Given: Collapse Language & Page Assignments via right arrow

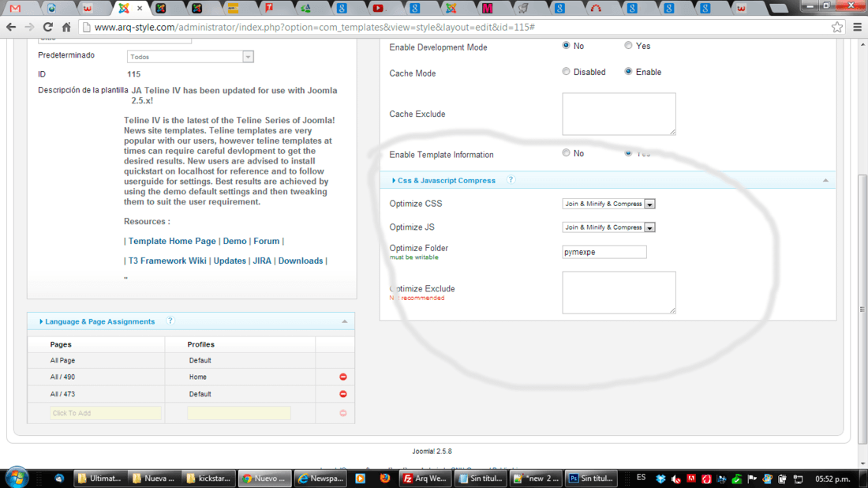Looking at the screenshot, I should (344, 321).
